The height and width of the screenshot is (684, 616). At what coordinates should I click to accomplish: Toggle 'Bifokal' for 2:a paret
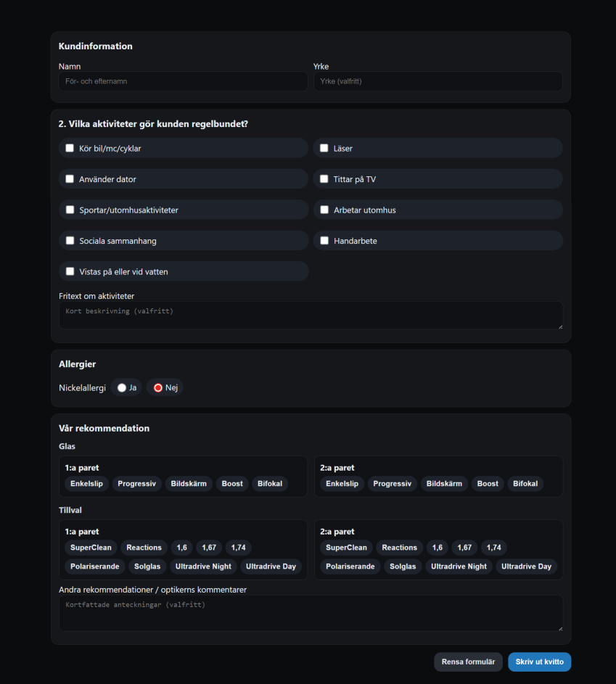[x=525, y=484]
